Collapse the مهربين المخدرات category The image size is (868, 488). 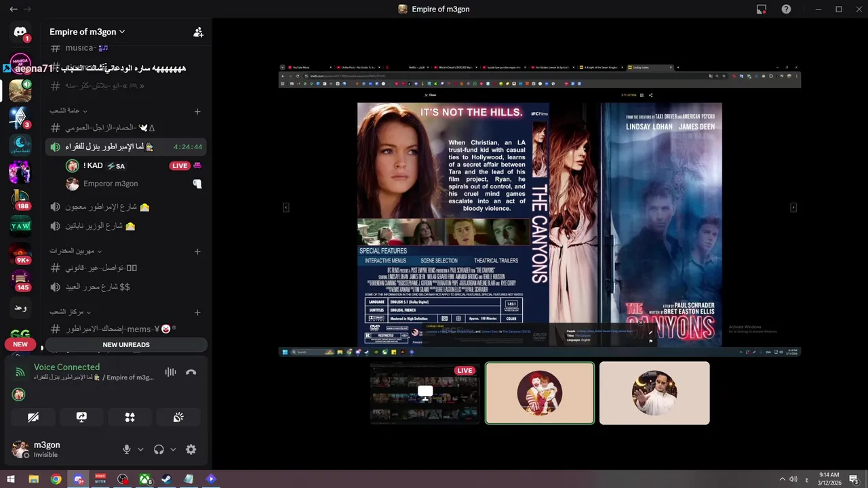click(x=75, y=251)
